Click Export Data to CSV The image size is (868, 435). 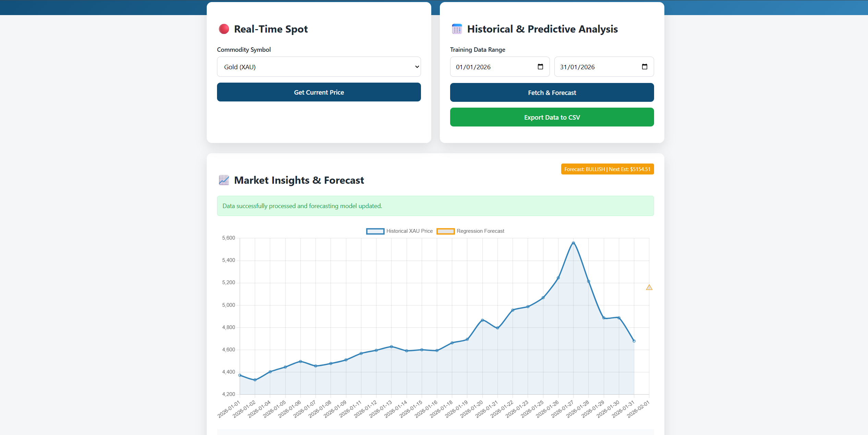tap(552, 117)
